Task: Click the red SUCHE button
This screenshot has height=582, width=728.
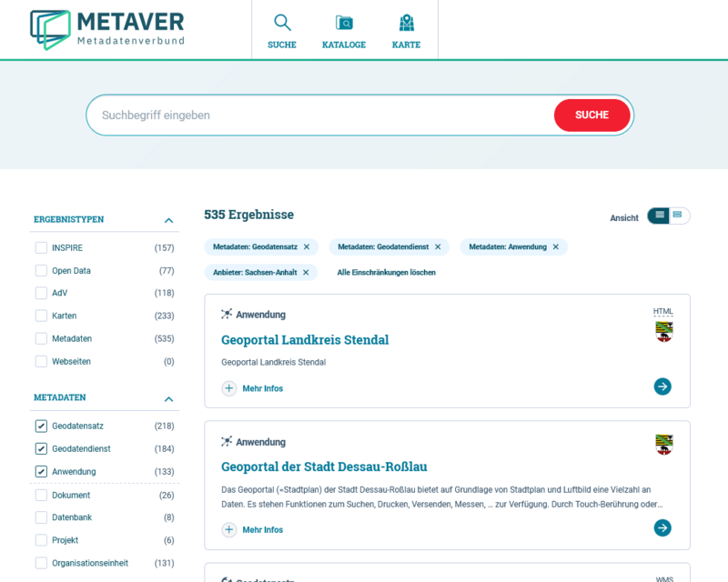Action: tap(592, 115)
